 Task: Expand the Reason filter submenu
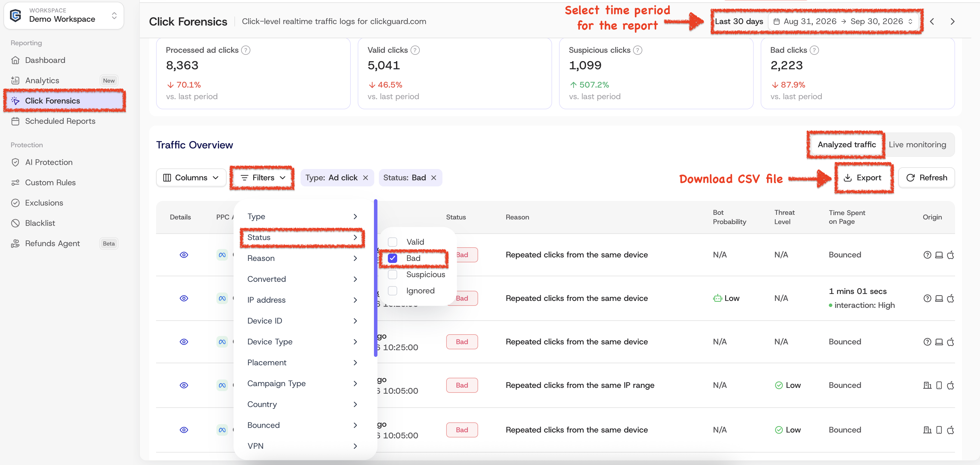click(x=303, y=258)
